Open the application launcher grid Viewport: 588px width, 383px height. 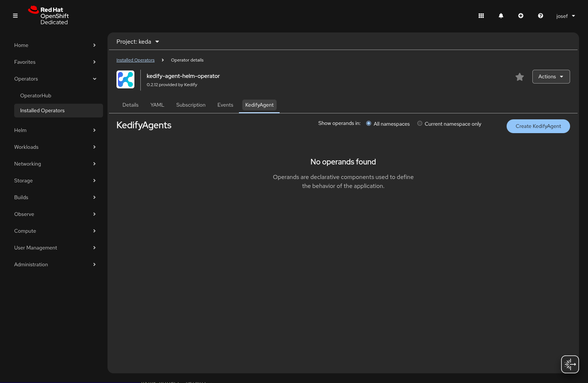click(481, 16)
